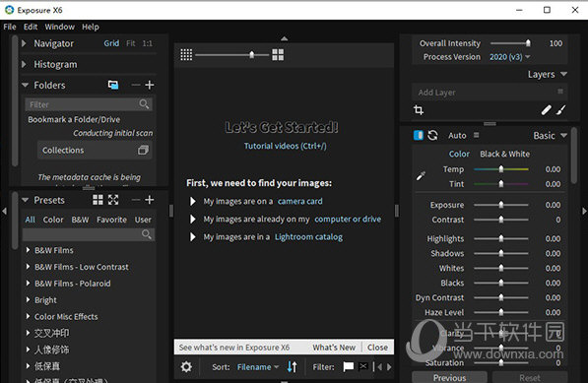
Task: Collapse the Presets panel
Action: tap(26, 200)
